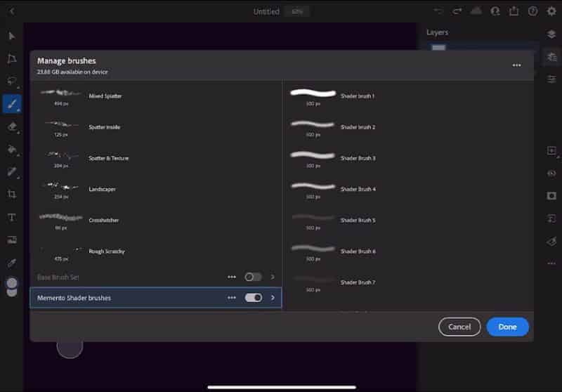The width and height of the screenshot is (562, 392).
Task: Select the Memento Shader brushes set row
Action: pyautogui.click(x=156, y=298)
